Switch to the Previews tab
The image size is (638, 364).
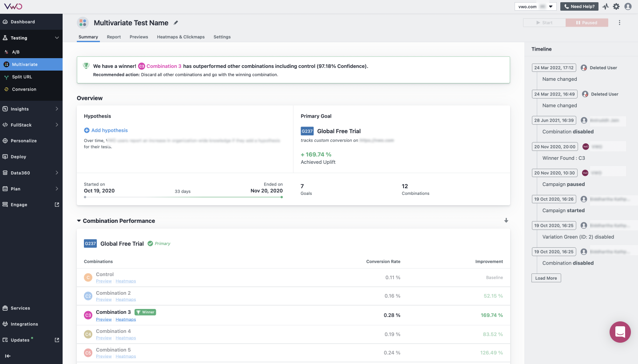pyautogui.click(x=139, y=37)
